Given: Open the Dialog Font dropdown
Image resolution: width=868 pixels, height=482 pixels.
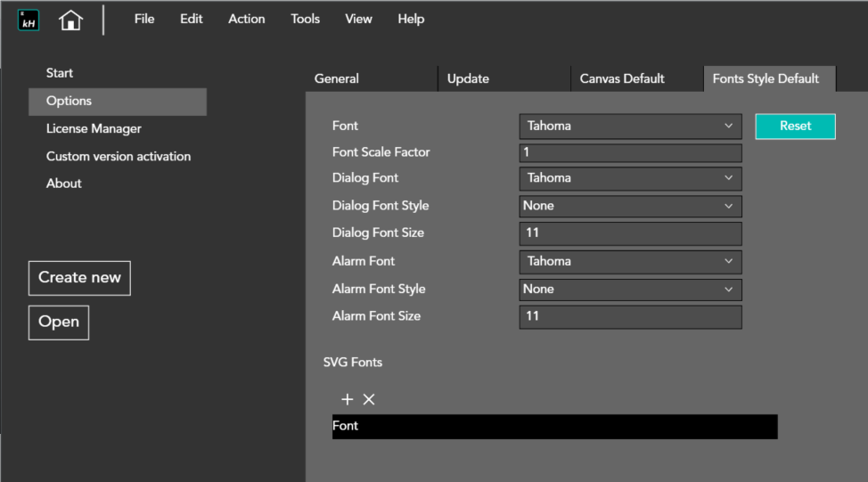Looking at the screenshot, I should coord(630,178).
